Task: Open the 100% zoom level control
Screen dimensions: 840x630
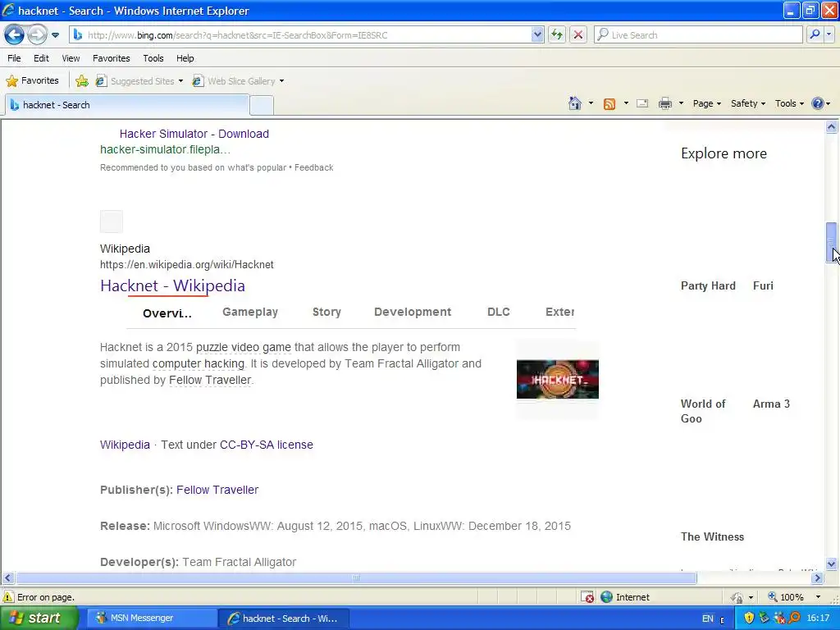Action: click(794, 597)
